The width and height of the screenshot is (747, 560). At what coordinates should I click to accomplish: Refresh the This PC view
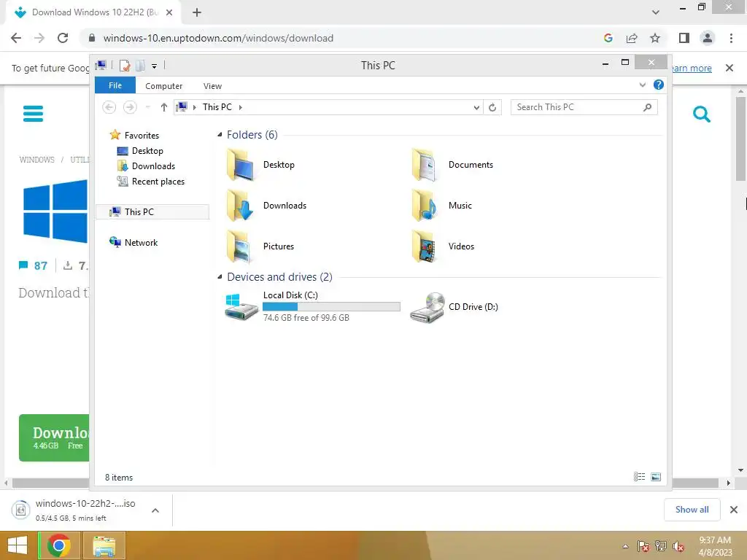point(492,108)
